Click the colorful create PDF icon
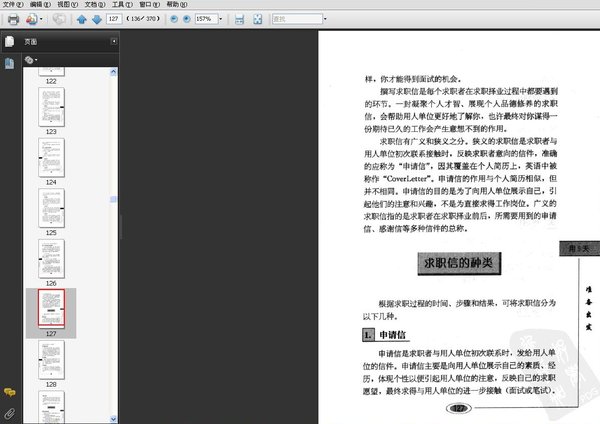This screenshot has width=600, height=424. point(31,19)
